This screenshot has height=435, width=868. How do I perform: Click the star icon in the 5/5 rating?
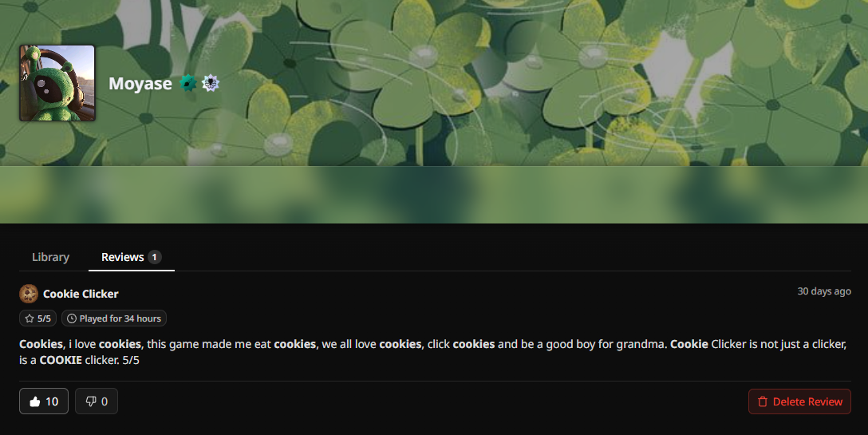click(x=30, y=318)
